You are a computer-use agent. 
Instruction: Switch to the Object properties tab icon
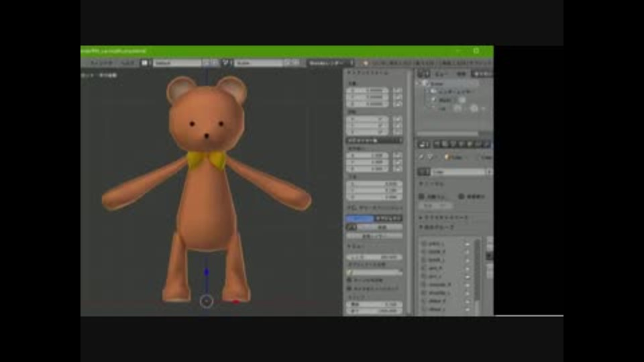470,145
